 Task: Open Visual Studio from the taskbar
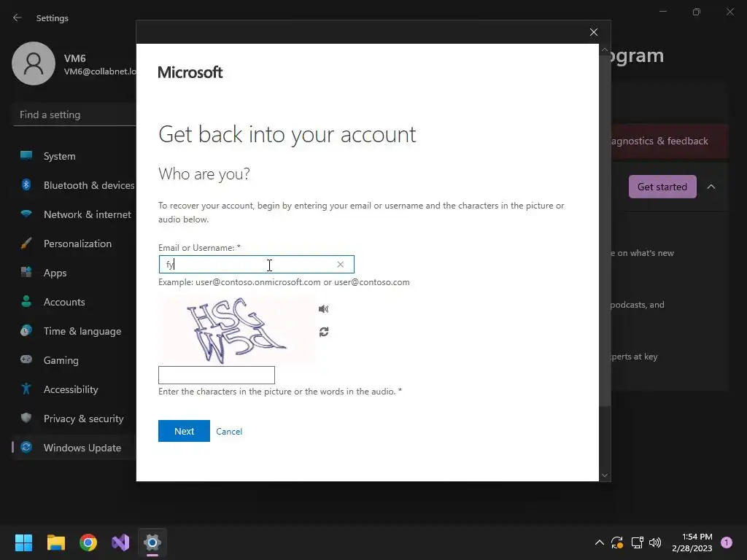[x=120, y=542]
